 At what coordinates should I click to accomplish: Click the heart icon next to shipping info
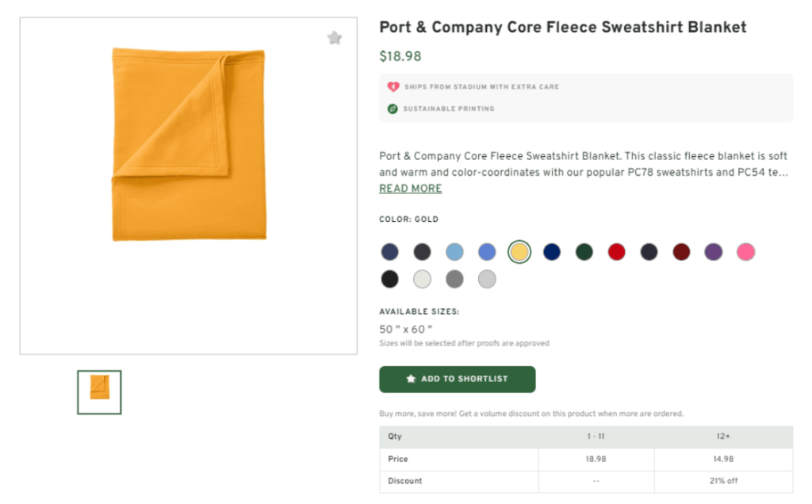[x=392, y=86]
